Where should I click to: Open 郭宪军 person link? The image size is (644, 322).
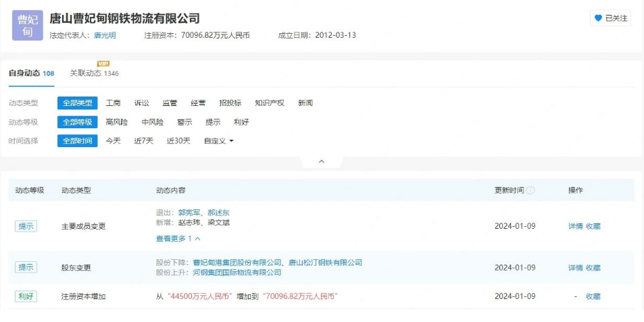click(189, 213)
